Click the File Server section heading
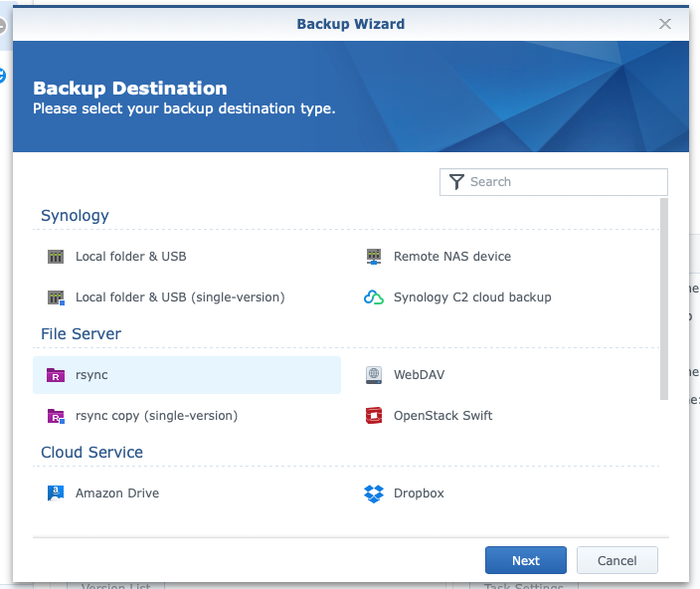This screenshot has width=700, height=589. [x=82, y=334]
